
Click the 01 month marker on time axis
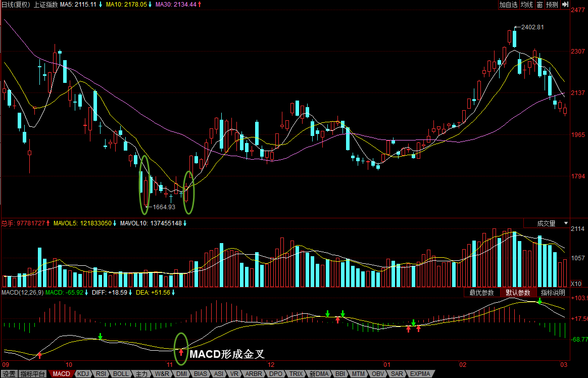pyautogui.click(x=386, y=364)
